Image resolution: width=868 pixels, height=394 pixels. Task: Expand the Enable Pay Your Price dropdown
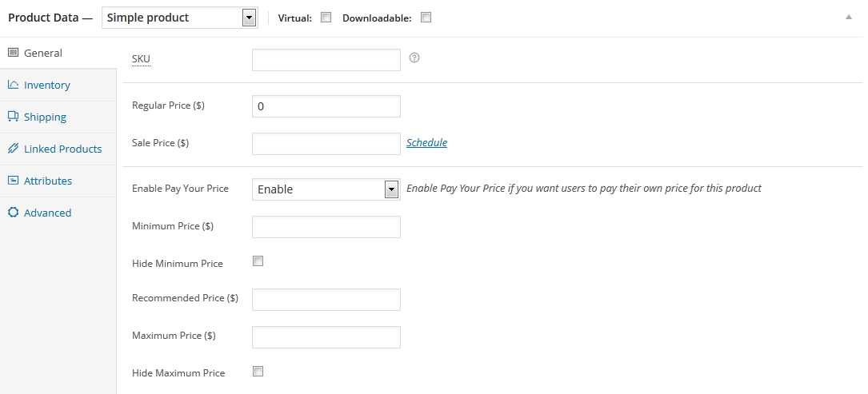tap(326, 189)
